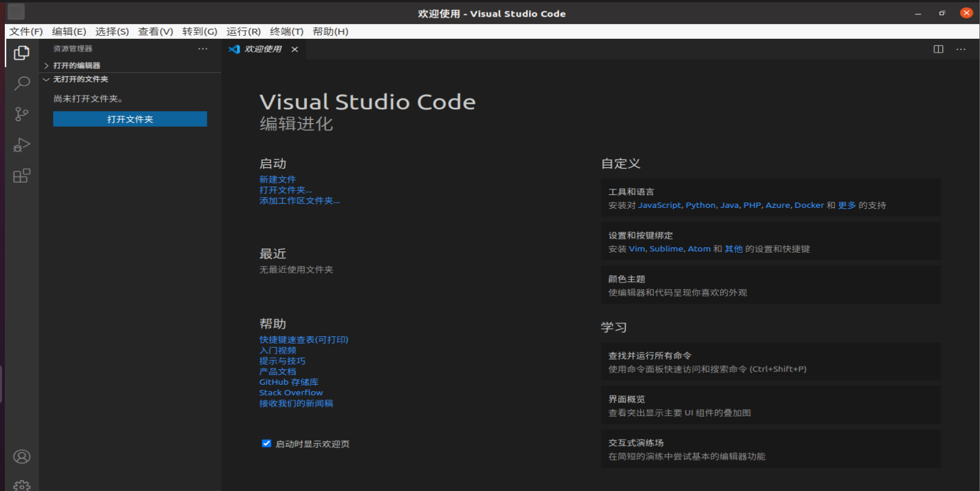The height and width of the screenshot is (491, 980).
Task: Collapse the 无打开的文件夹 section
Action: (131, 79)
